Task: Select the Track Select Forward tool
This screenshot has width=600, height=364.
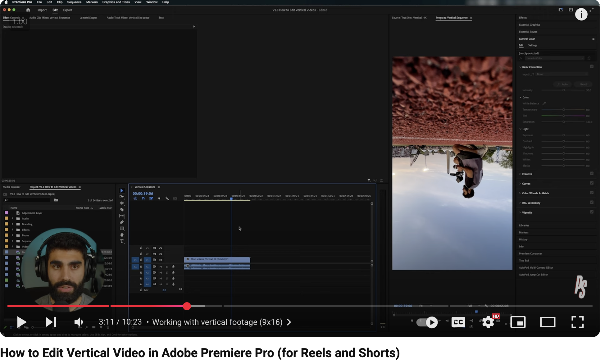Action: coord(122,197)
